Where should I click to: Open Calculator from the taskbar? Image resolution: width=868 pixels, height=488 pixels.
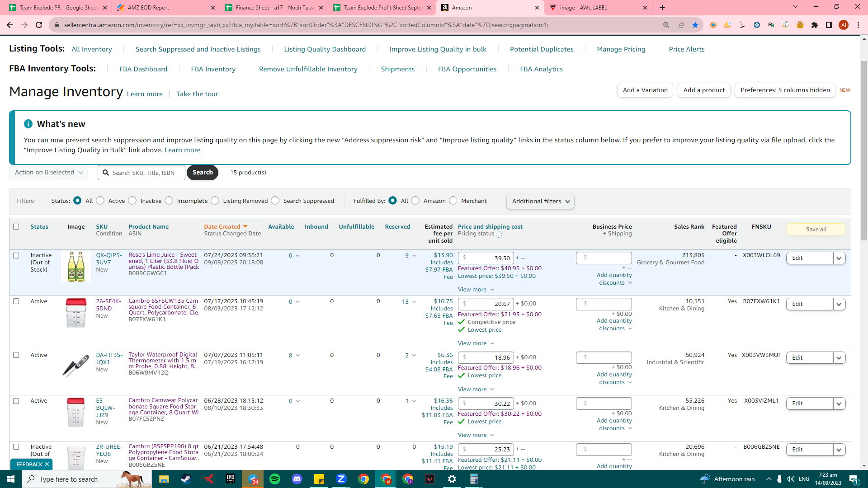[474, 479]
